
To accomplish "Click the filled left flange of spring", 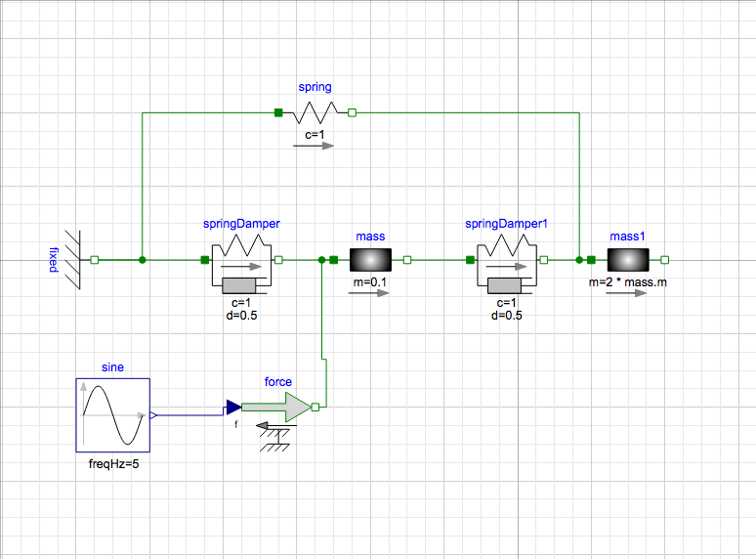I will 278,112.
